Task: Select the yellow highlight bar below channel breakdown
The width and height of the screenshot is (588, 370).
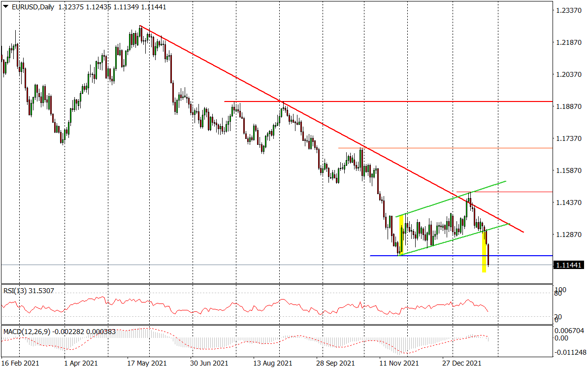Action: coord(484,251)
